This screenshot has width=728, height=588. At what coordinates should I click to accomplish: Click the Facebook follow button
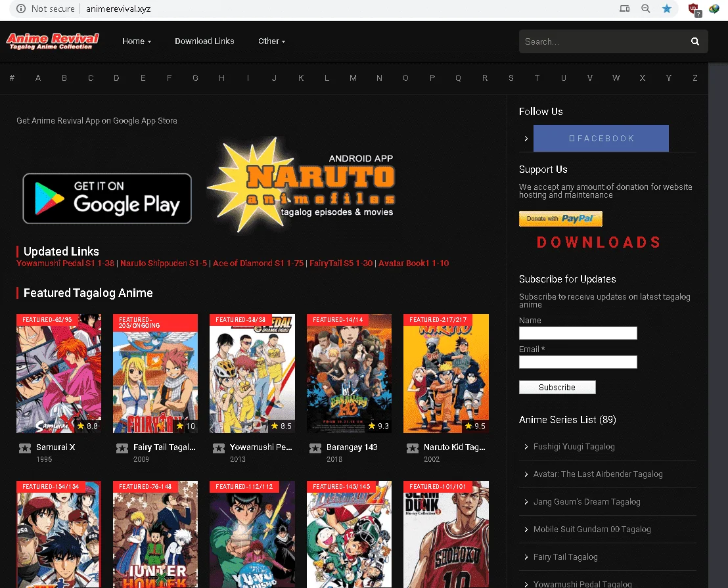click(601, 139)
